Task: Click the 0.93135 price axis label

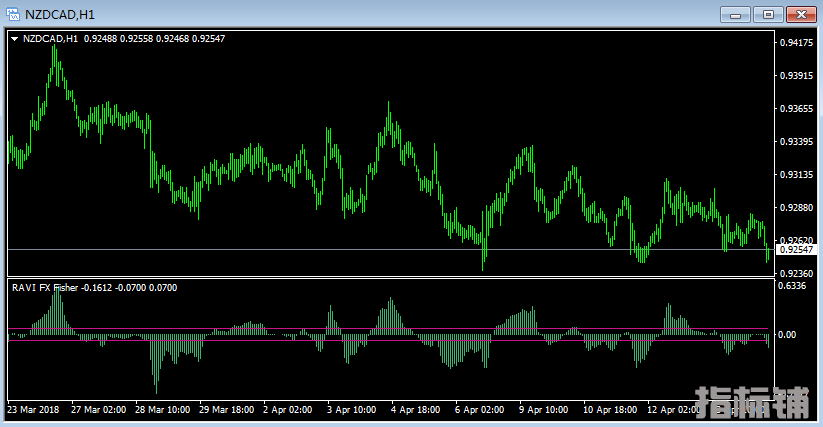Action: click(795, 175)
